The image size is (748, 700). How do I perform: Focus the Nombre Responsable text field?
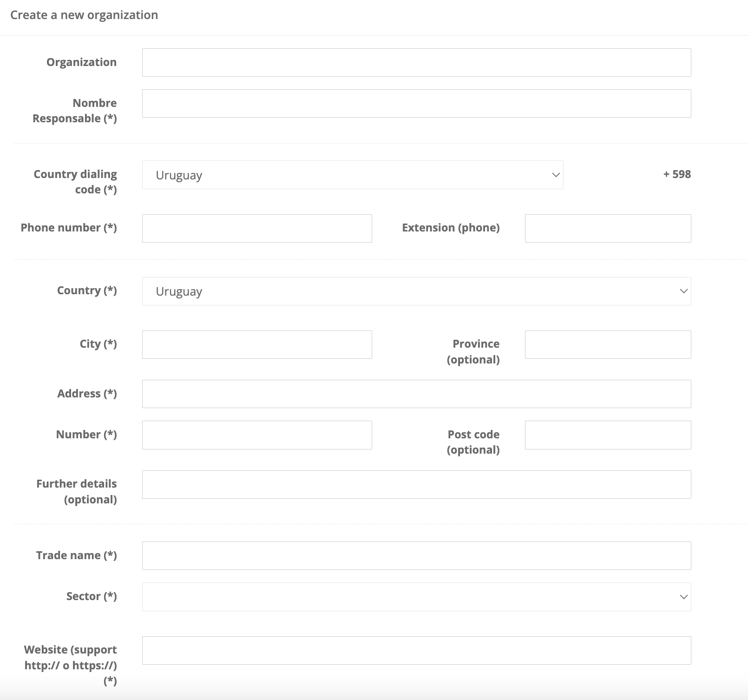416,104
